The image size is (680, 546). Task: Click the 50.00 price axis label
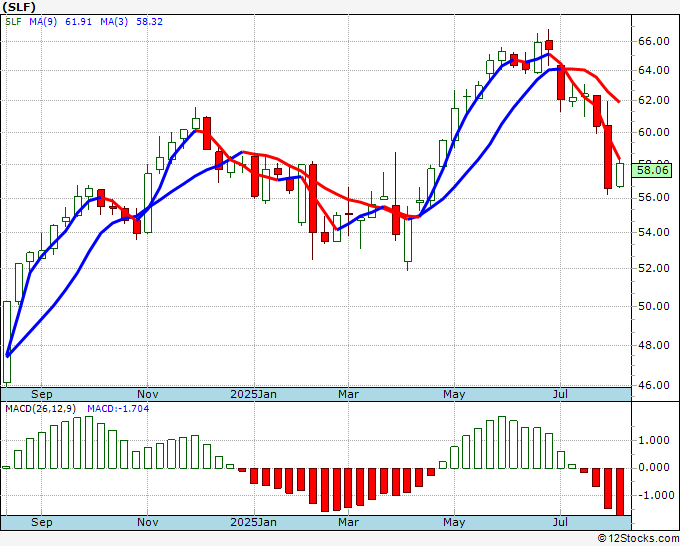[654, 307]
